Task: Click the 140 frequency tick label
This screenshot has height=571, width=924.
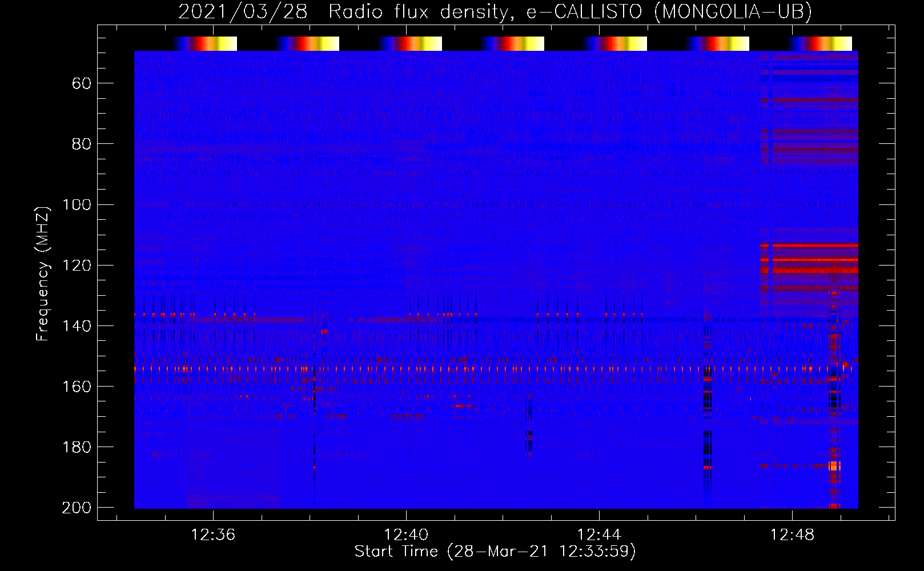Action: 77,325
